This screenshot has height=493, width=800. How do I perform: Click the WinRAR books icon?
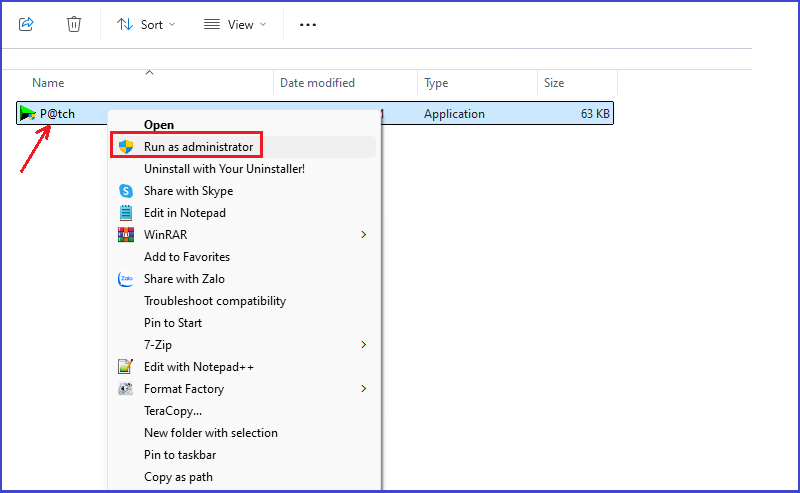125,235
